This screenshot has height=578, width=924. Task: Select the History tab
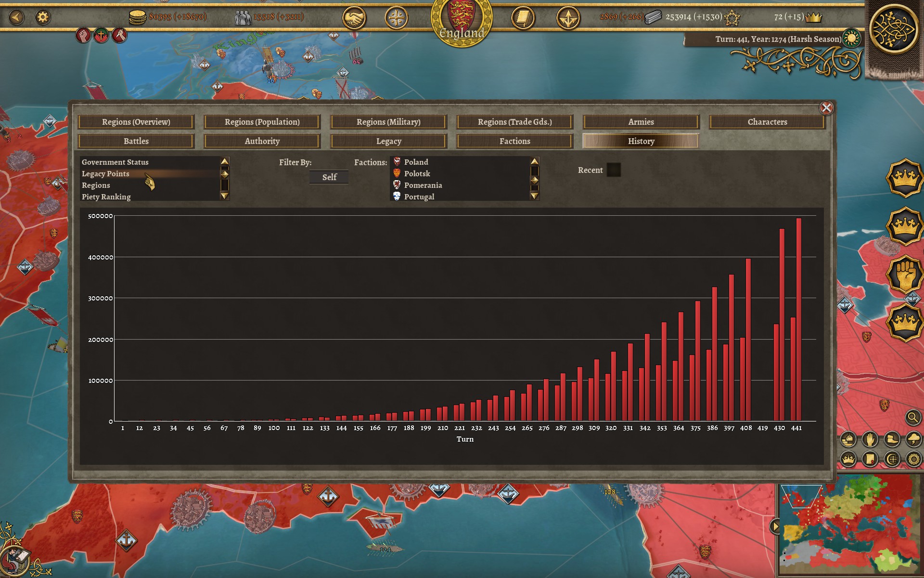pyautogui.click(x=641, y=141)
